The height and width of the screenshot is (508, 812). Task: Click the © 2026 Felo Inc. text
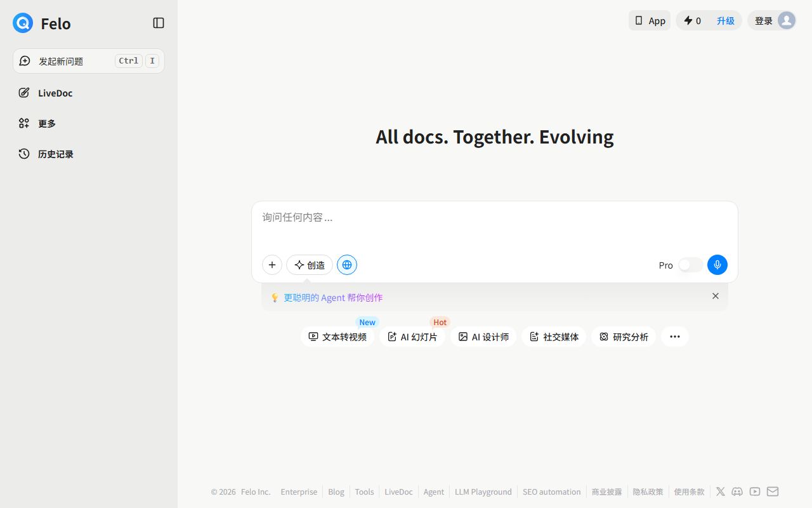click(x=240, y=491)
